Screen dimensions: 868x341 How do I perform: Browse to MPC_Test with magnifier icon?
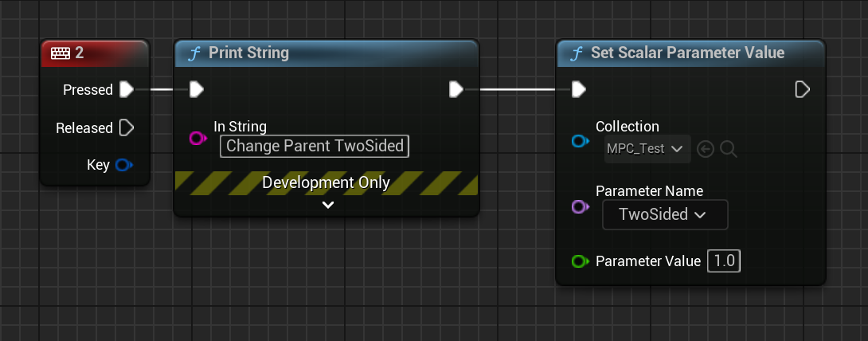729,149
